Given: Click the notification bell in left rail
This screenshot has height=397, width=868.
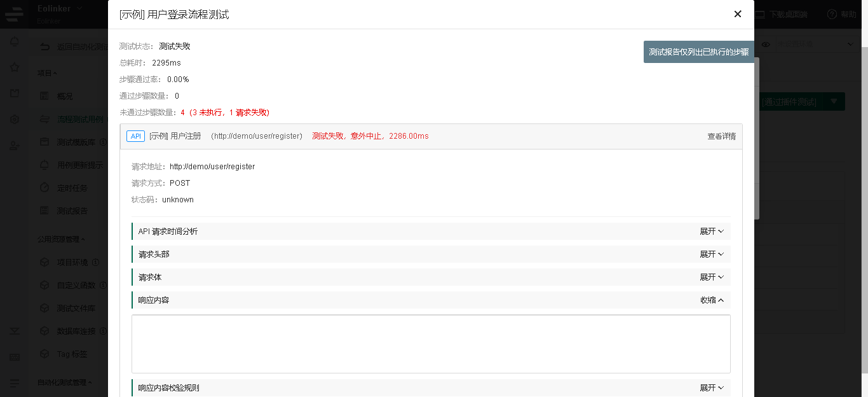Looking at the screenshot, I should [x=14, y=42].
